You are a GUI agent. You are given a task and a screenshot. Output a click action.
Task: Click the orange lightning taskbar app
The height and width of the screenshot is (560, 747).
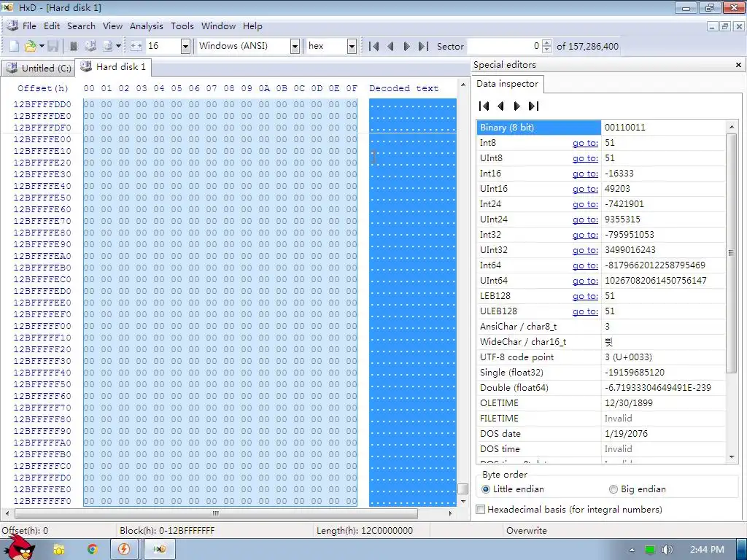coord(124,550)
